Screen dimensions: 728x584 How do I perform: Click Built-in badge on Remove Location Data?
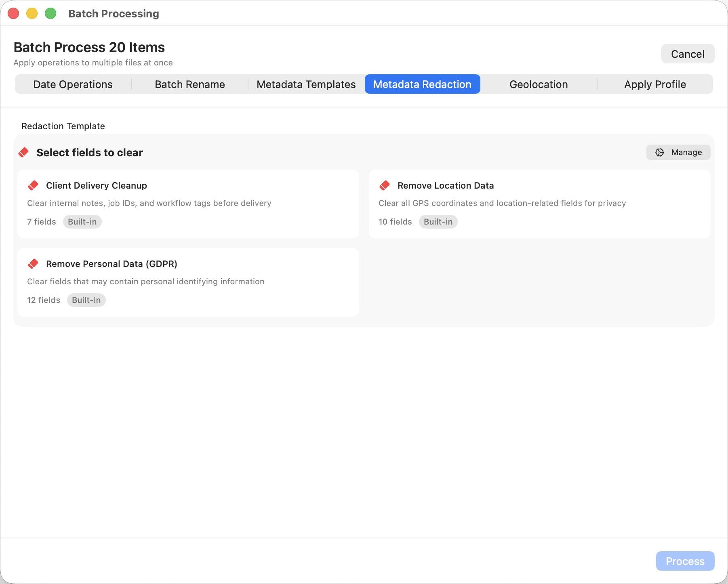point(438,222)
